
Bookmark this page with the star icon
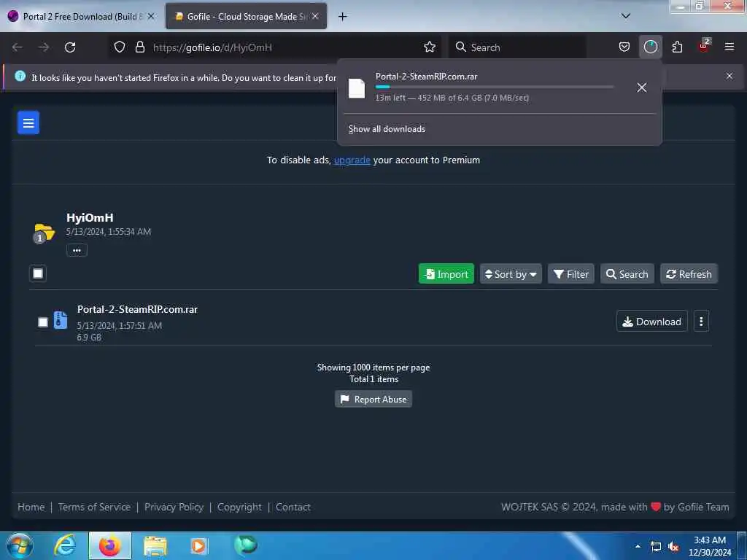(x=430, y=47)
